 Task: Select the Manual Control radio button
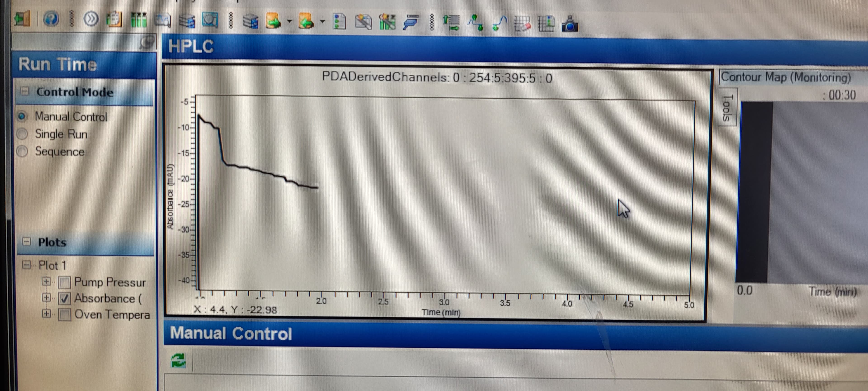click(x=22, y=116)
